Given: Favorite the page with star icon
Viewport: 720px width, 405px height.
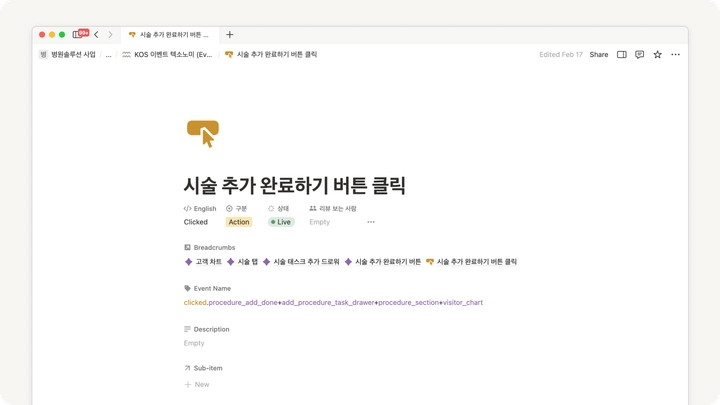Looking at the screenshot, I should 658,54.
